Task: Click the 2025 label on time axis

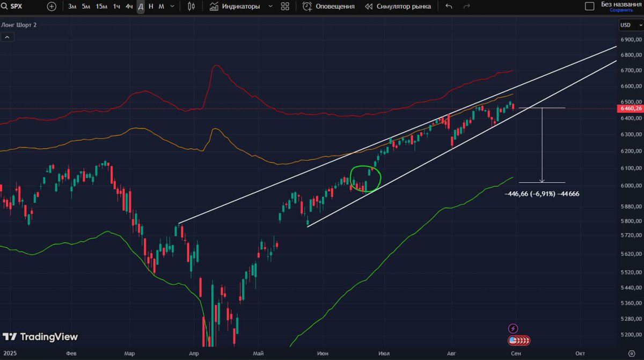Action: tap(9, 354)
